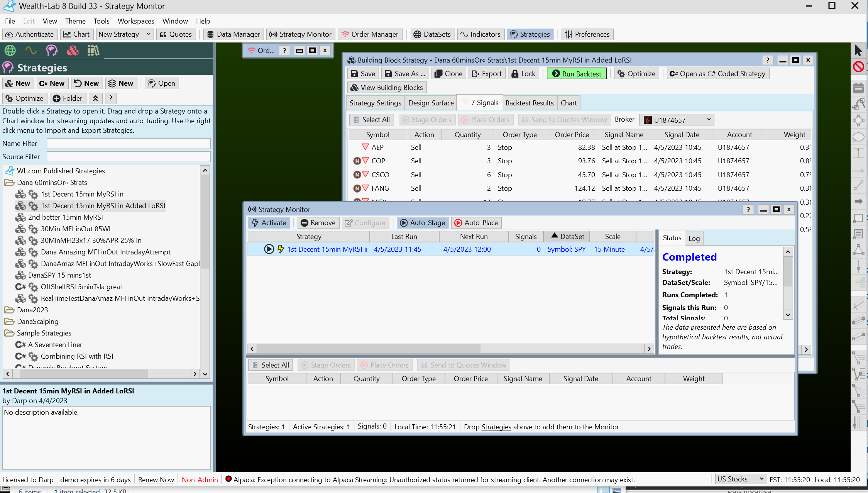Open the Broker account U1874657 dropdown
Screen dimensions: 868x493
click(677, 120)
